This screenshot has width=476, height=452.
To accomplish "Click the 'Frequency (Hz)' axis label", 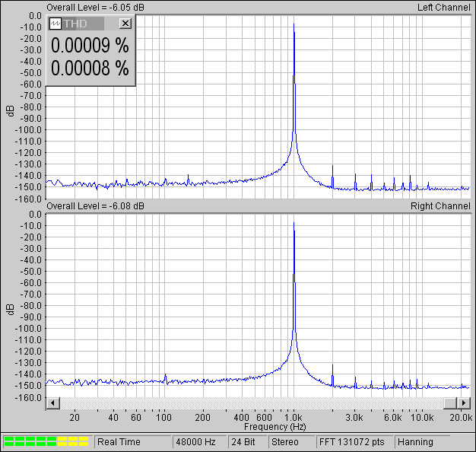I will 275,426.
